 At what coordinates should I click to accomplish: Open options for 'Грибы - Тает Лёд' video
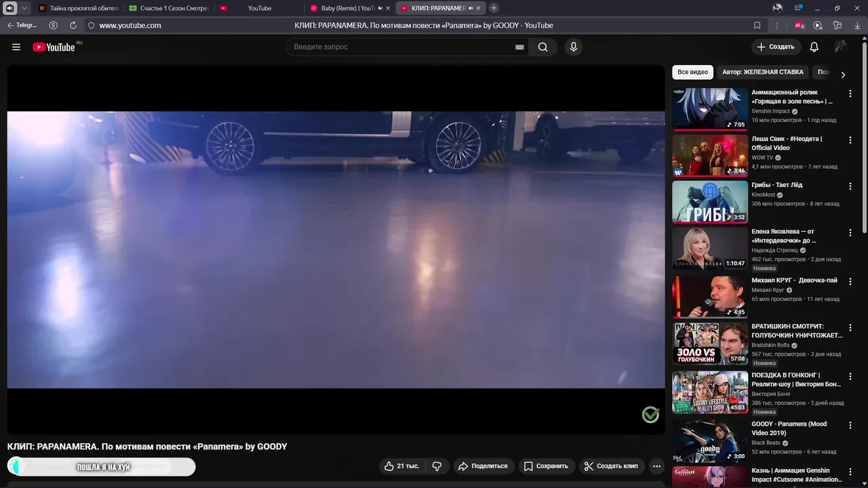850,186
